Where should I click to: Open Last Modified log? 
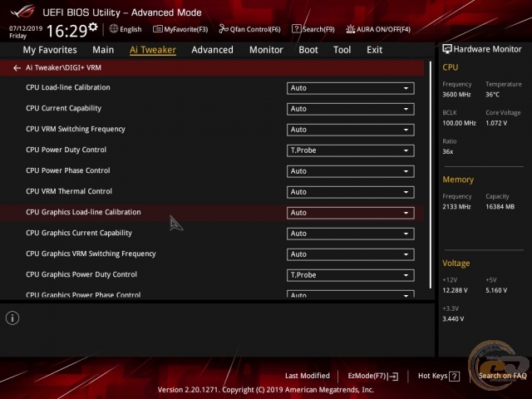[x=308, y=376]
